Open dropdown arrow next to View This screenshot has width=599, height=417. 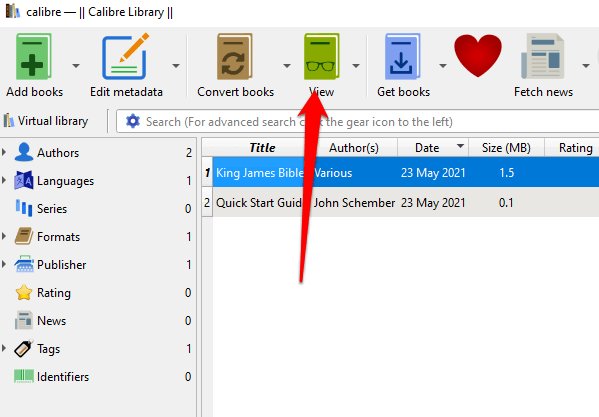click(356, 66)
